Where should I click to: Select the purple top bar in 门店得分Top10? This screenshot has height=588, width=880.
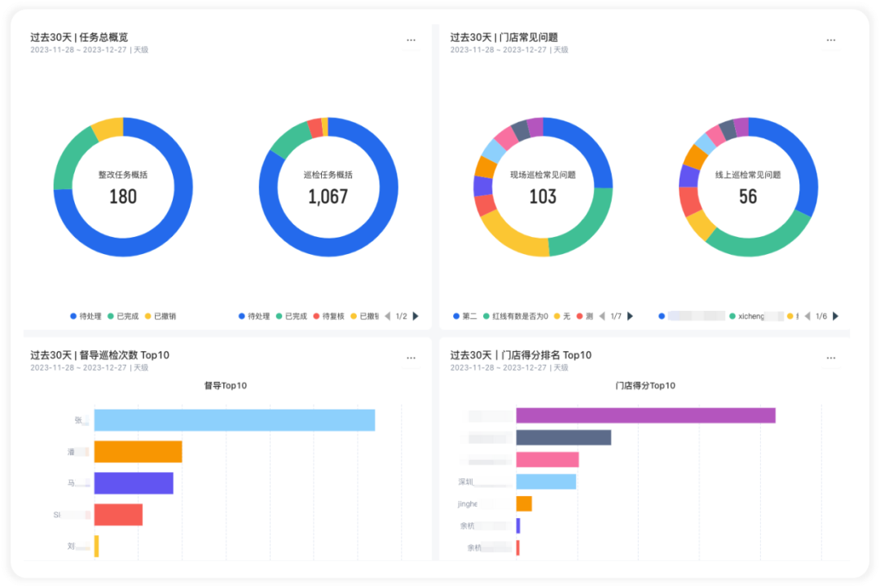point(646,415)
